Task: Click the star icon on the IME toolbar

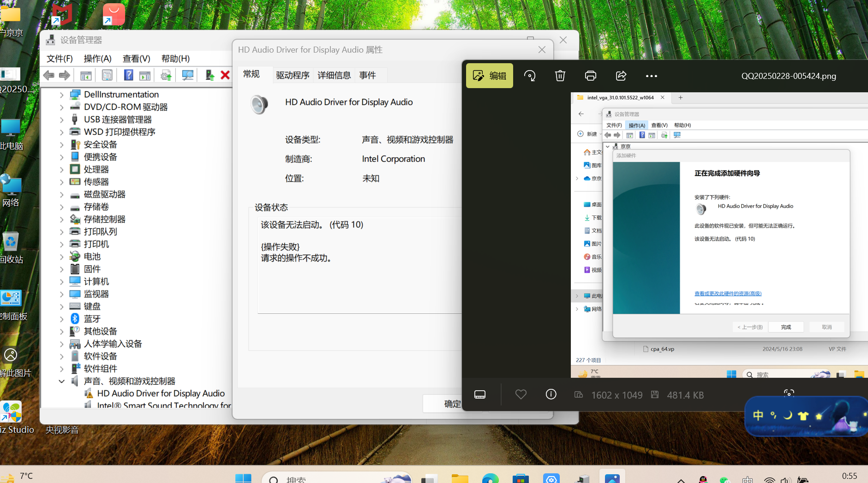Action: click(819, 416)
